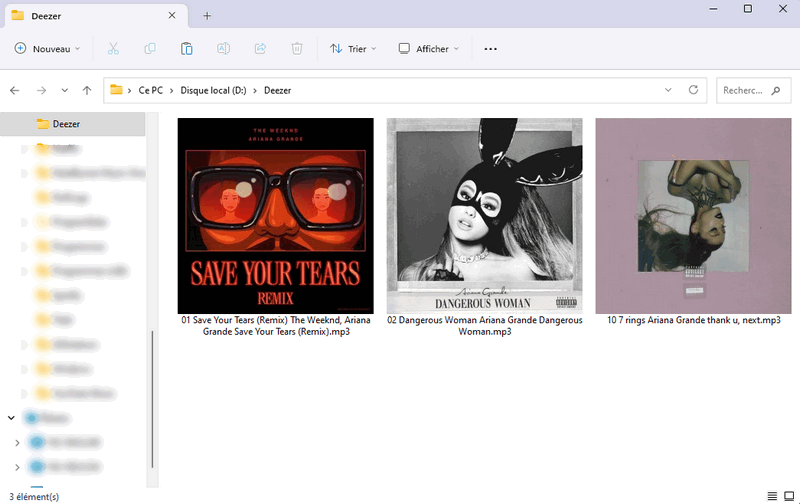Select the Save Your Tears Remix thumbnail
This screenshot has height=504, width=800.
click(x=276, y=216)
